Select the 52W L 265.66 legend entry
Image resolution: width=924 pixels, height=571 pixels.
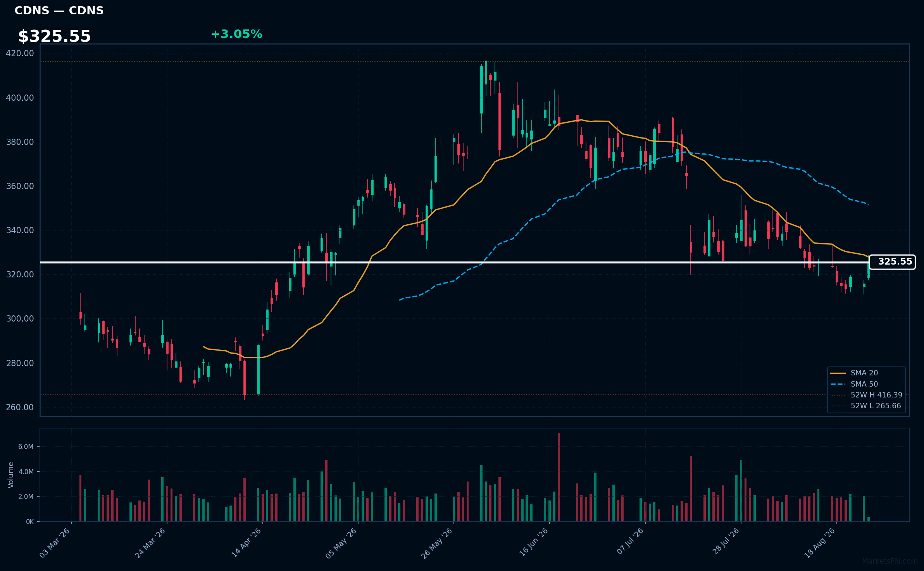point(865,406)
